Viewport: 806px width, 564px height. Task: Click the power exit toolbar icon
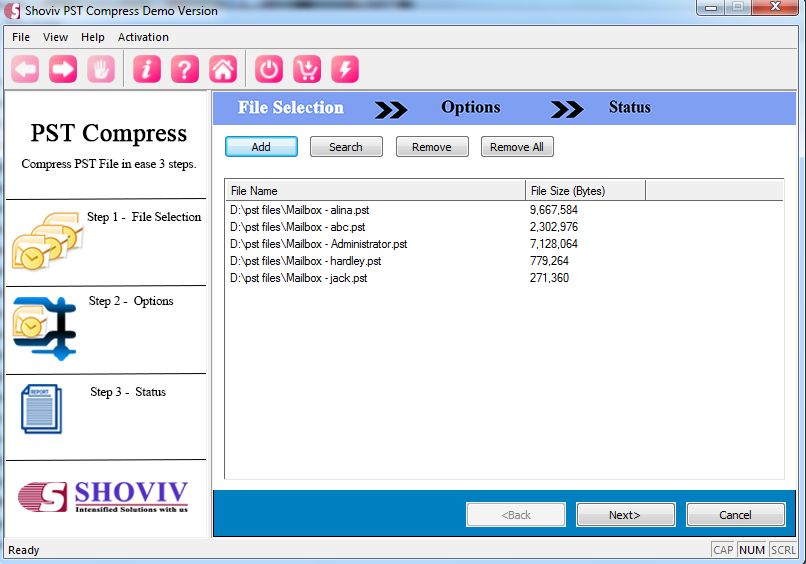(269, 69)
